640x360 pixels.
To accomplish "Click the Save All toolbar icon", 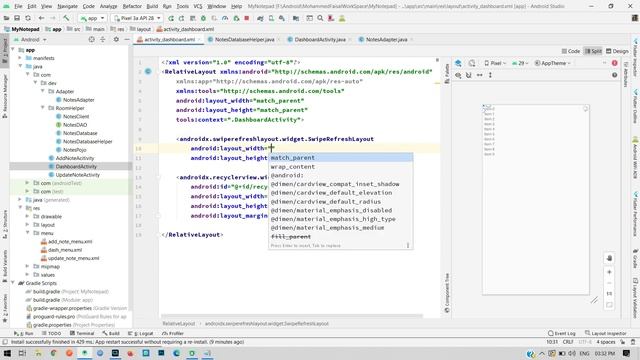I will pyautogui.click(x=17, y=18).
